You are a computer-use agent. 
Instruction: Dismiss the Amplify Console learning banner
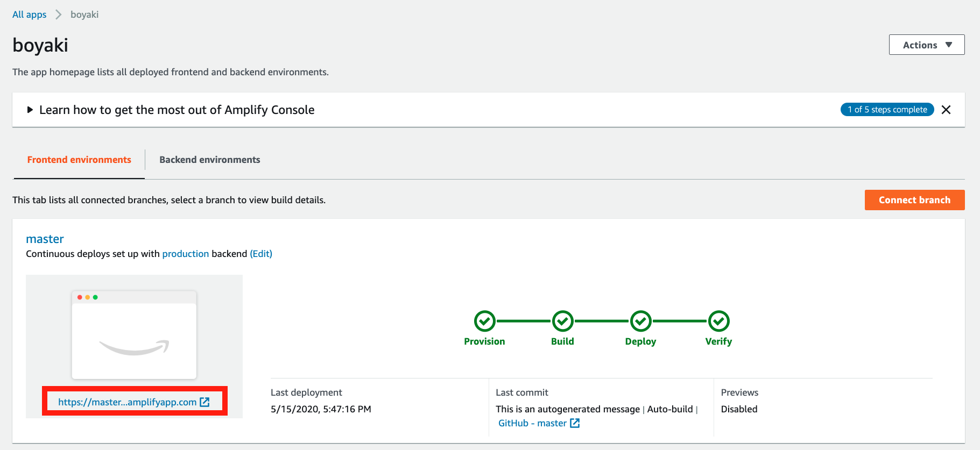pos(946,110)
